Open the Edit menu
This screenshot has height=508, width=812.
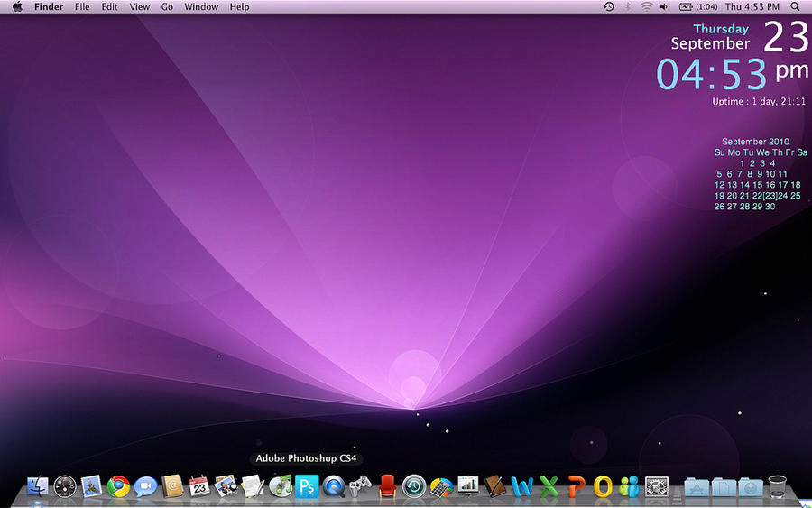pos(109,6)
